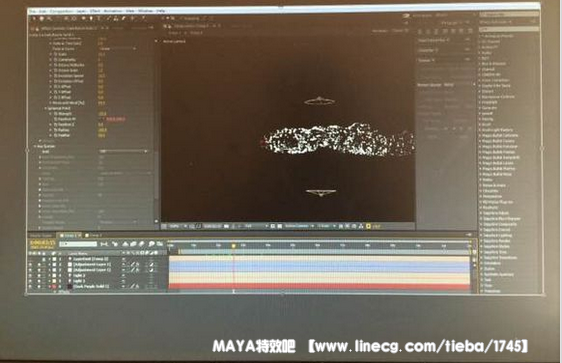This screenshot has height=363, width=562.
Task: Open the composition mini-flowchart in timeline
Action: click(x=104, y=244)
